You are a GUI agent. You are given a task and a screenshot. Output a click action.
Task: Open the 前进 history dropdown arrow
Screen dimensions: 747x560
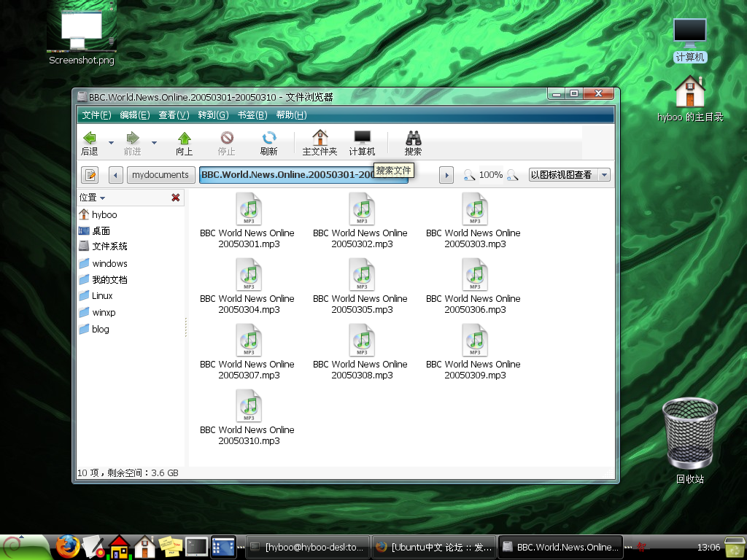[x=154, y=142]
